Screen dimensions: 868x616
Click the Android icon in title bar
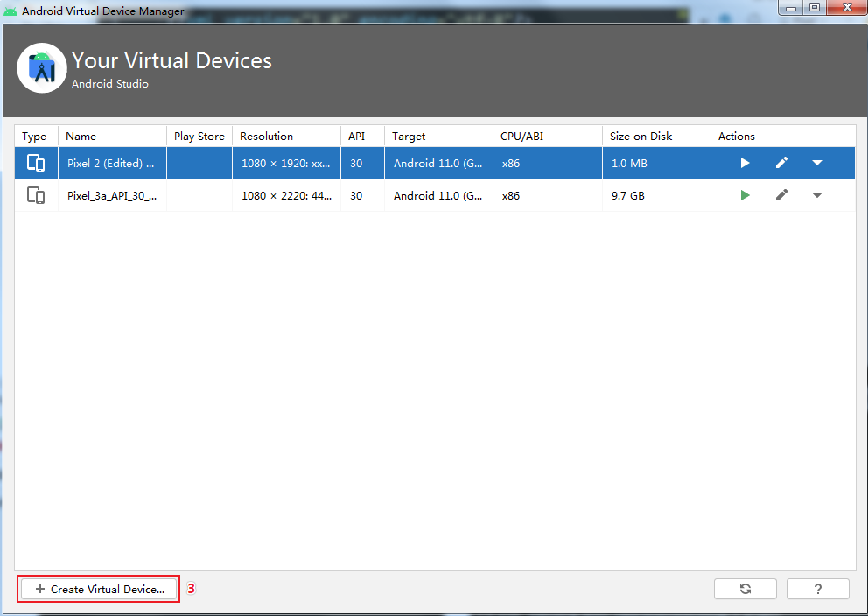click(x=10, y=11)
